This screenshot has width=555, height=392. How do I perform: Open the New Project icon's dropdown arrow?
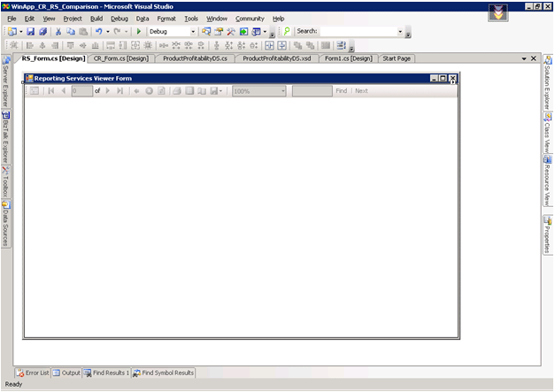pyautogui.click(x=21, y=32)
